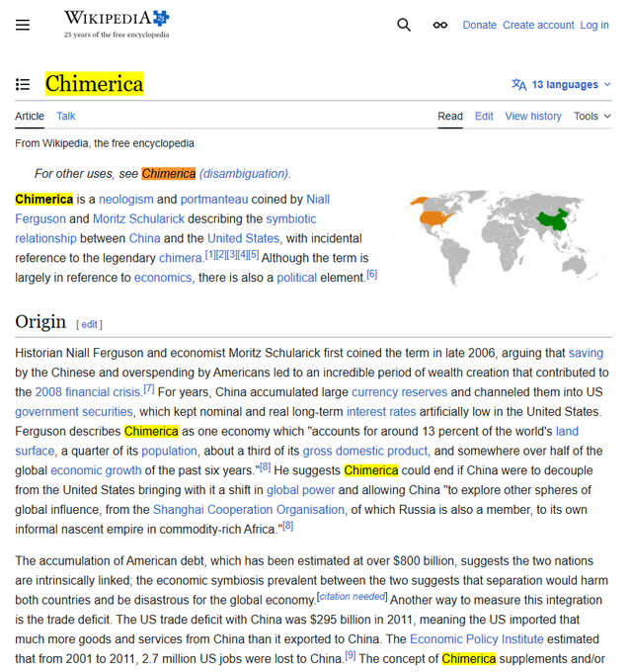
Task: Open the Niall Ferguson link
Action: (318, 200)
